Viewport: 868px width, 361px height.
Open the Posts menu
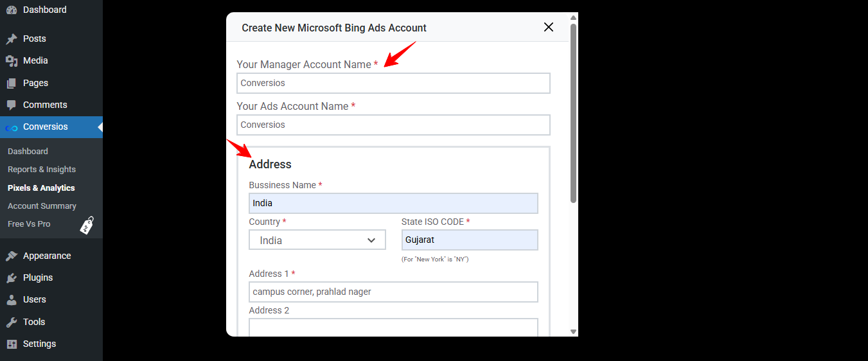51,39
